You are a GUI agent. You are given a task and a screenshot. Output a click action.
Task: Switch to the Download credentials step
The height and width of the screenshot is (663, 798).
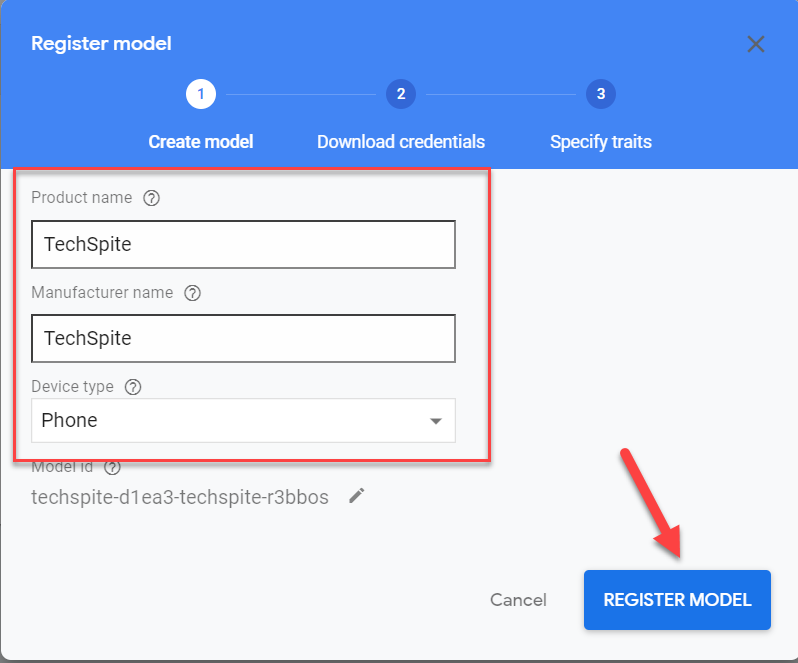401,142
